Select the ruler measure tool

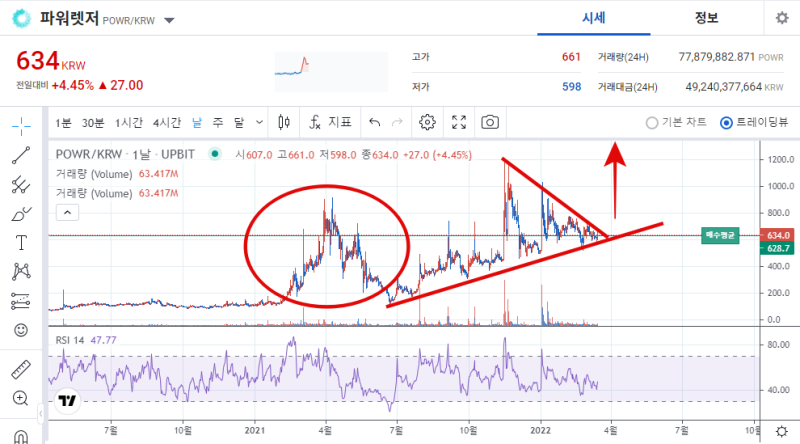21,369
